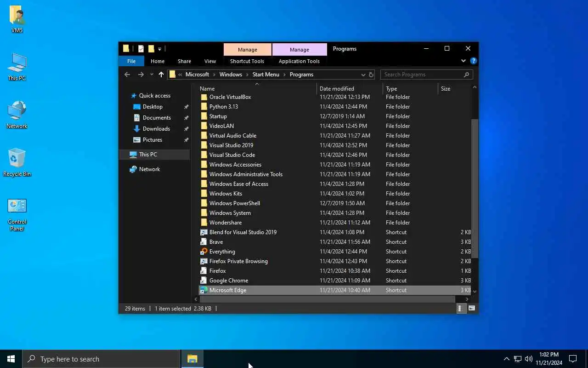Switch to the View ribbon tab
The image size is (588, 368).
coord(210,61)
